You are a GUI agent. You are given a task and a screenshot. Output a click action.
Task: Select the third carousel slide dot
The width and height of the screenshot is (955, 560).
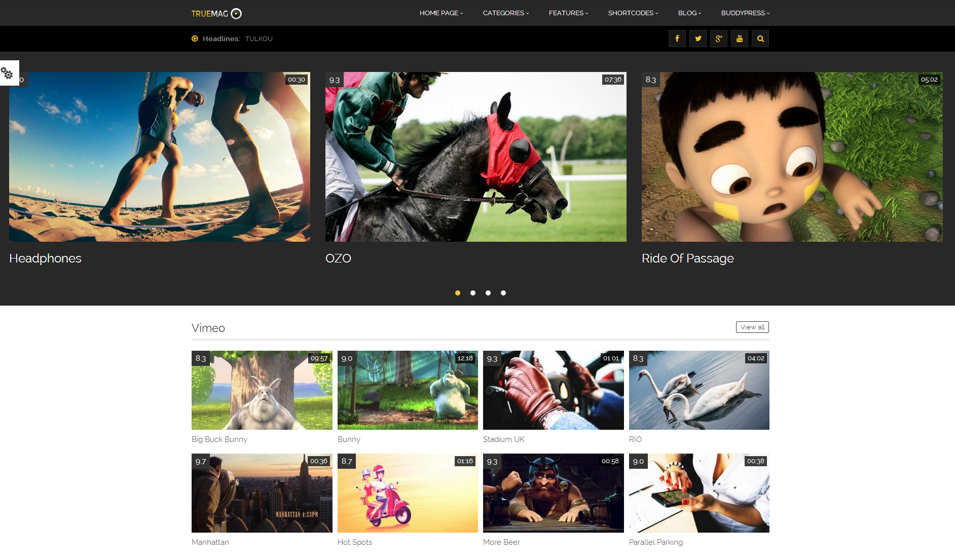pyautogui.click(x=488, y=293)
